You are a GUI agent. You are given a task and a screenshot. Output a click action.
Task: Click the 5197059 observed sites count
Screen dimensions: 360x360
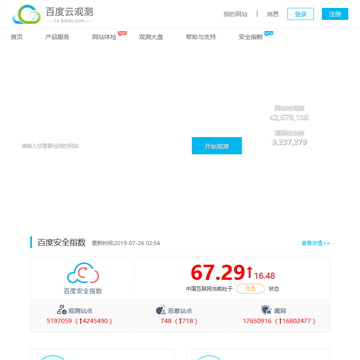[x=59, y=321]
